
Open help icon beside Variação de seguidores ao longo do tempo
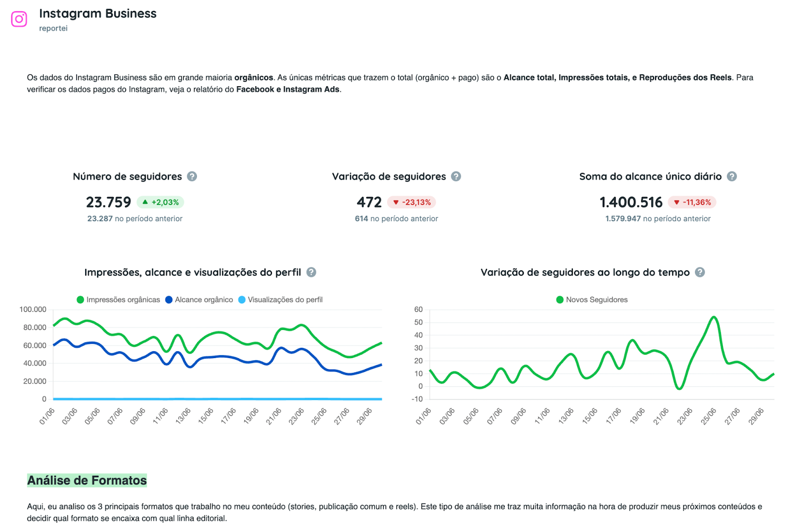click(700, 272)
